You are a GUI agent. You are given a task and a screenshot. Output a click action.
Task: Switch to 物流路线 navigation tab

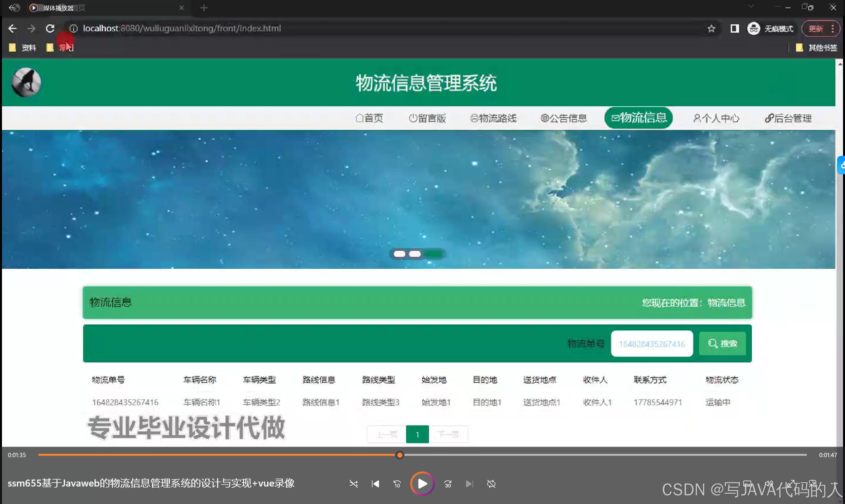pos(493,118)
